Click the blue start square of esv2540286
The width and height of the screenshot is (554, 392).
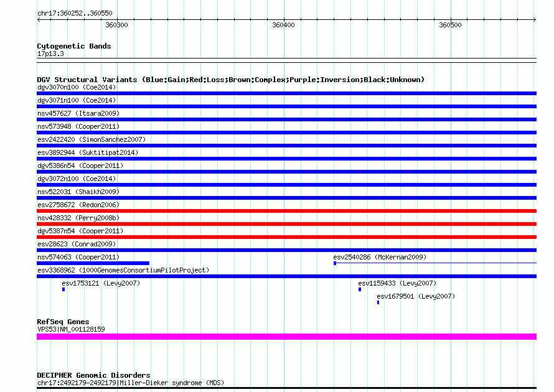pyautogui.click(x=335, y=263)
